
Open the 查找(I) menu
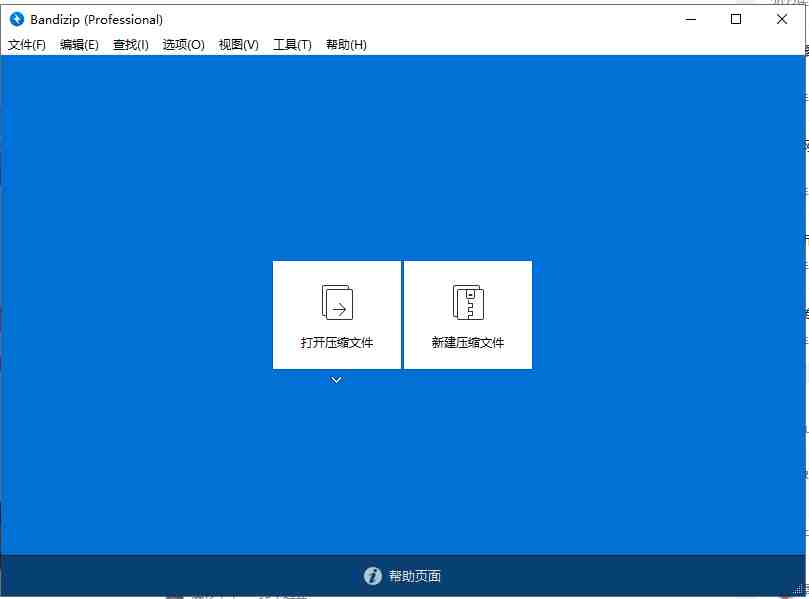130,44
